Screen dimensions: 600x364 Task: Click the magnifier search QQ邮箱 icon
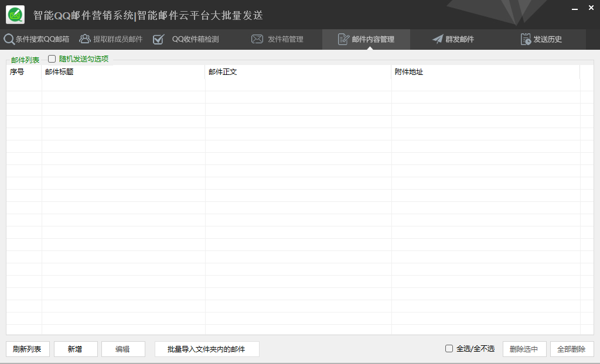pyautogui.click(x=9, y=40)
